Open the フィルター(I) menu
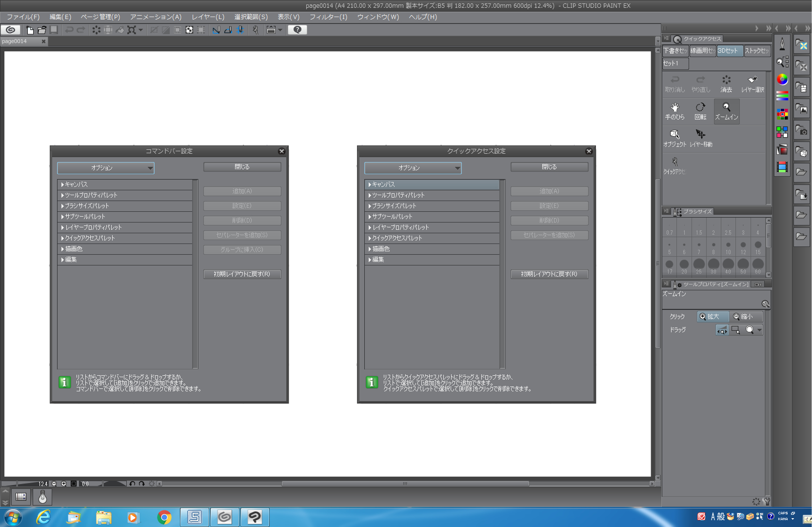 pos(328,17)
